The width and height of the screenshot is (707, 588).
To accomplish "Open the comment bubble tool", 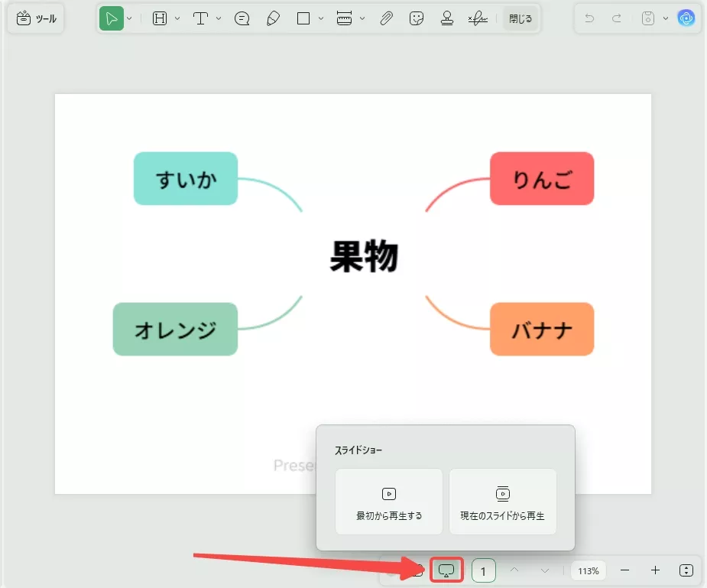I will [242, 18].
